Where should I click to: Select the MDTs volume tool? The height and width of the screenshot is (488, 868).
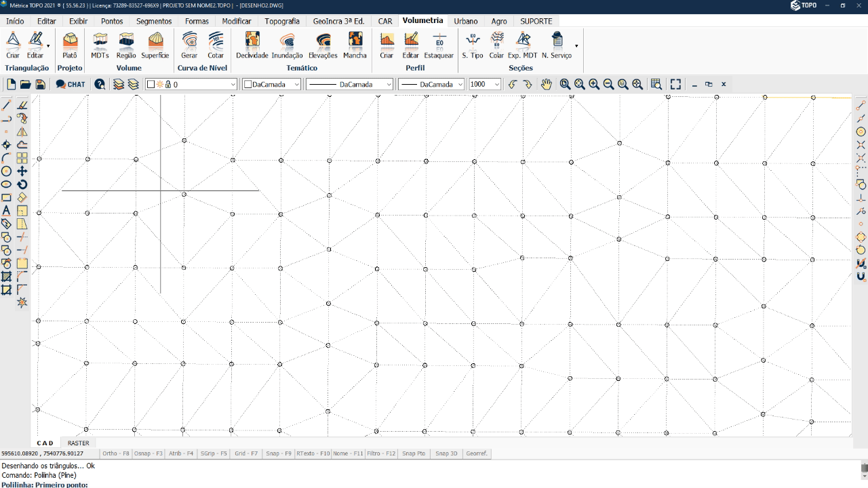(x=100, y=45)
